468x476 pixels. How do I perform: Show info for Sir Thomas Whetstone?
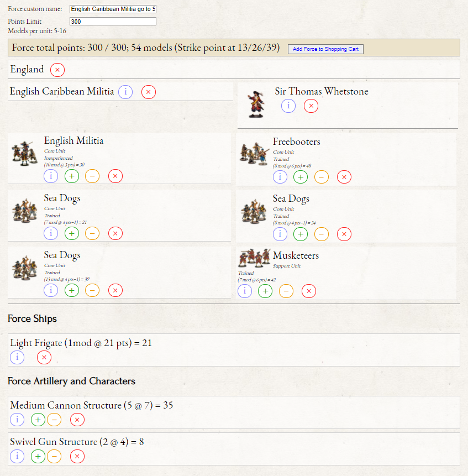288,106
